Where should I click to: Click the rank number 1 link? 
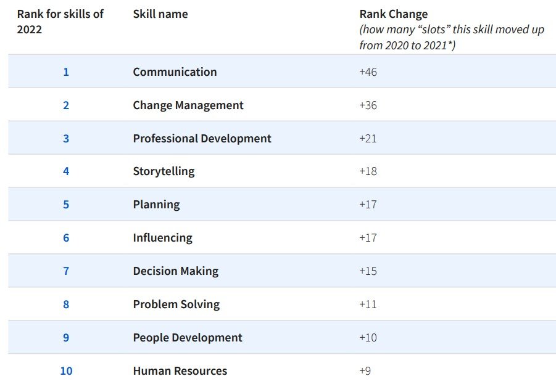66,72
